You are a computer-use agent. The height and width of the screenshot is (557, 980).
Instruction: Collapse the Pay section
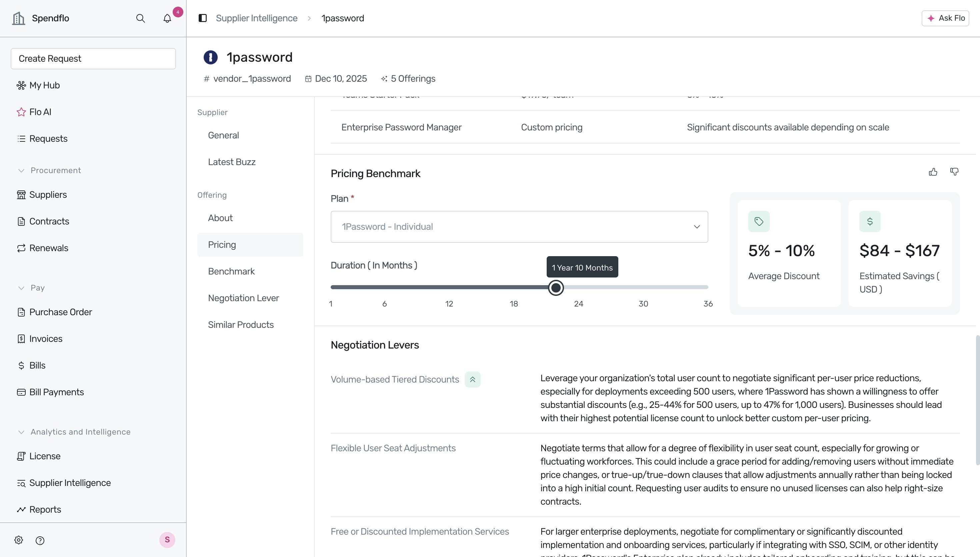coord(21,288)
